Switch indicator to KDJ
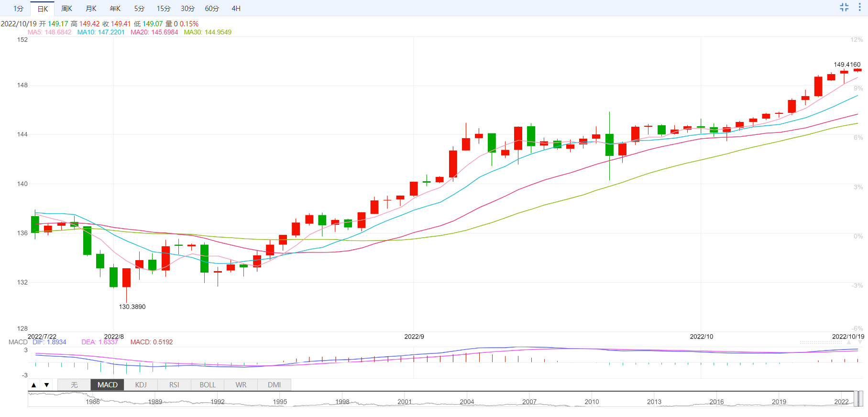 [141, 385]
